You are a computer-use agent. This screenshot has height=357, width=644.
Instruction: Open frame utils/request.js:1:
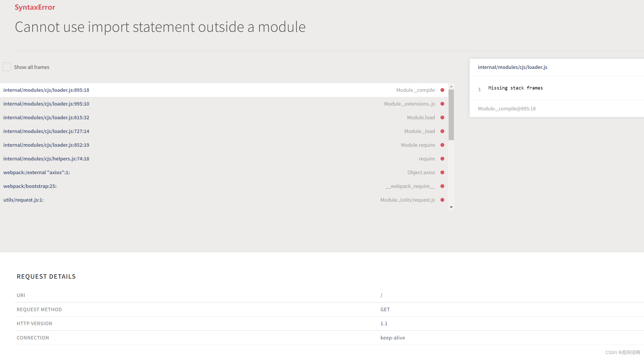pyautogui.click(x=224, y=200)
